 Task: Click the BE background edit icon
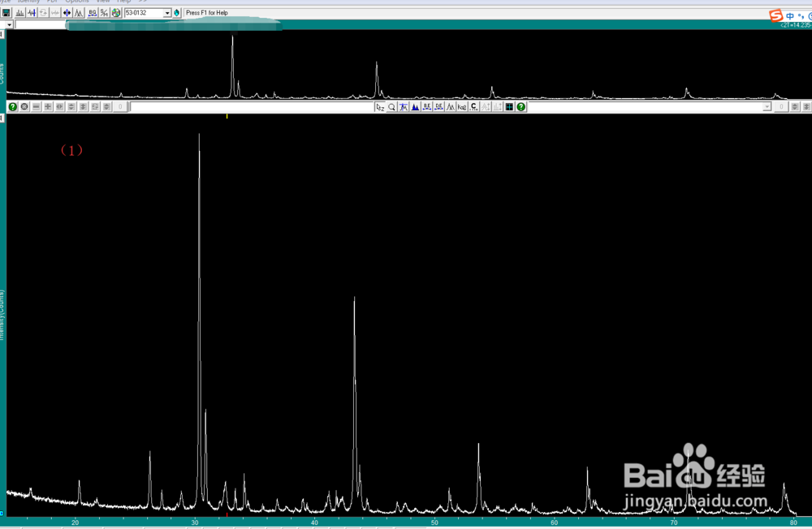tap(427, 107)
